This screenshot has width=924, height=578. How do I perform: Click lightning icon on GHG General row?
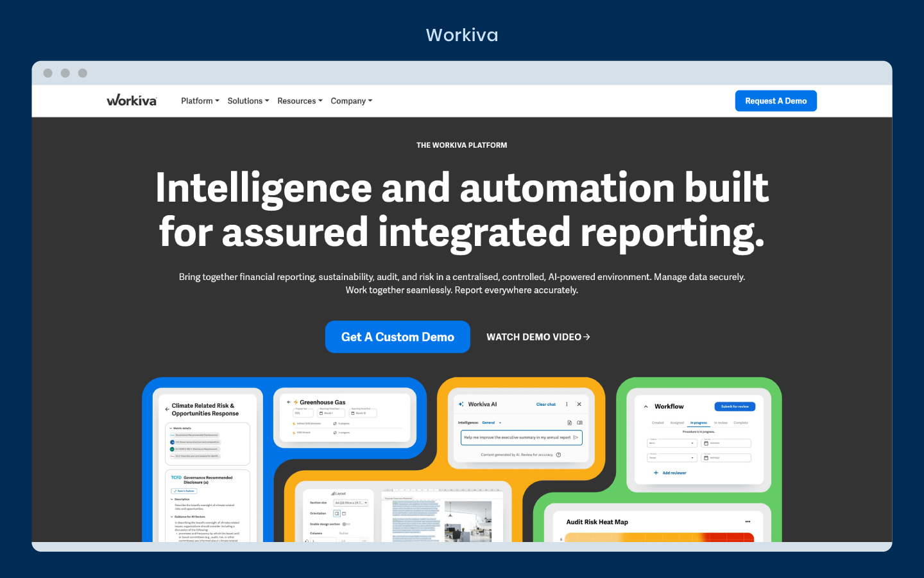pos(294,433)
